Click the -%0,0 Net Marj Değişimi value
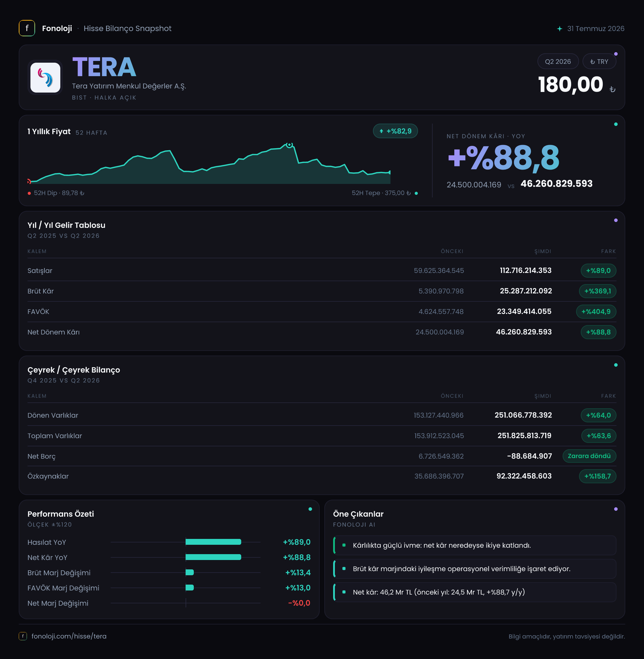This screenshot has width=644, height=659. (x=299, y=603)
